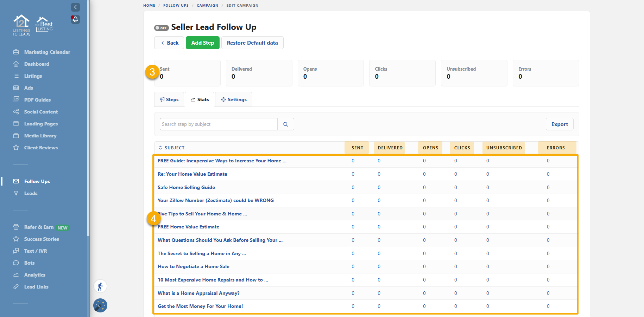Go back using the Back button
The width and height of the screenshot is (644, 317).
click(x=169, y=43)
